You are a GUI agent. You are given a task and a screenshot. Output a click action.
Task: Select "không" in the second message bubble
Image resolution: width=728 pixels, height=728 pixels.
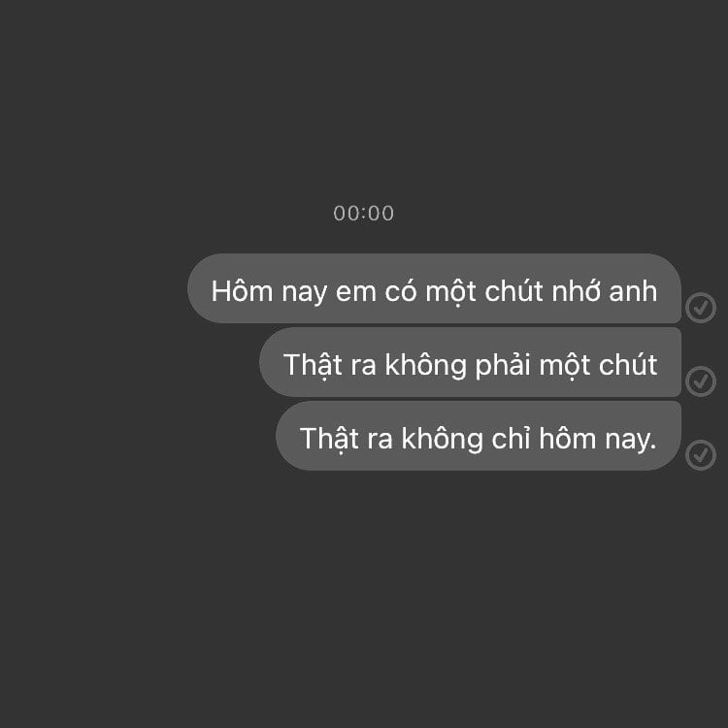(x=426, y=365)
